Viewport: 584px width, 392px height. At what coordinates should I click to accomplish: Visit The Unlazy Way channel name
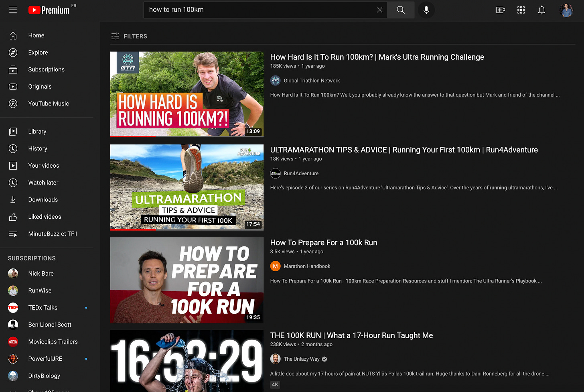pyautogui.click(x=302, y=359)
